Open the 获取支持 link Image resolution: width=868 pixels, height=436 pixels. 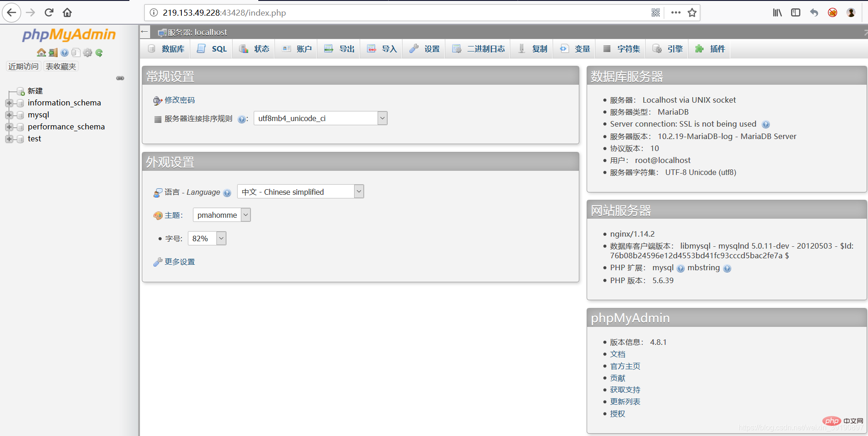(x=625, y=390)
